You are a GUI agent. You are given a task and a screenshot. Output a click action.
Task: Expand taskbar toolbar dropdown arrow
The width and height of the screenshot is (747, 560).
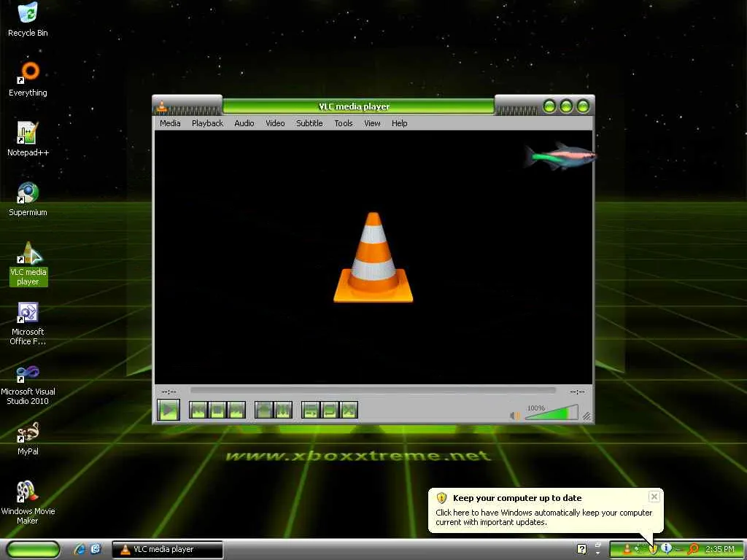[x=598, y=554]
